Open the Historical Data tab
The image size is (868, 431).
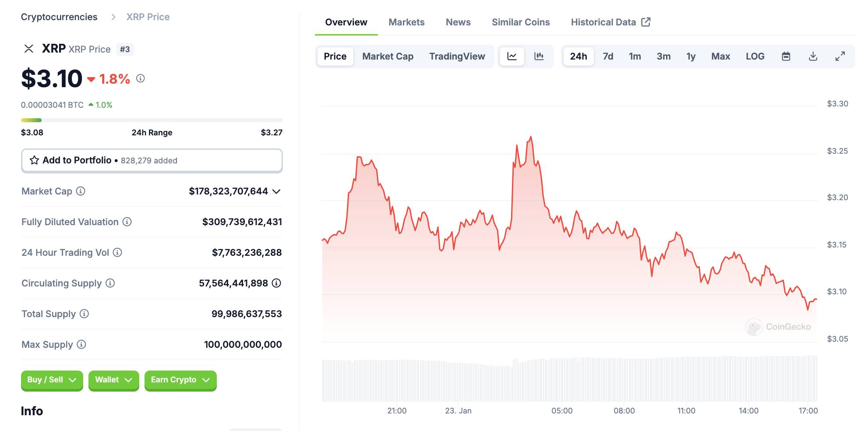610,22
